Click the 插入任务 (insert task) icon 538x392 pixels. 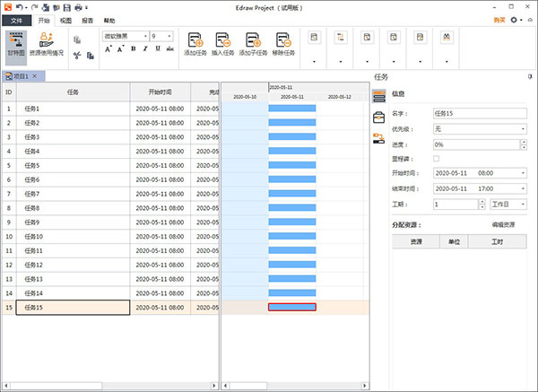click(x=225, y=40)
